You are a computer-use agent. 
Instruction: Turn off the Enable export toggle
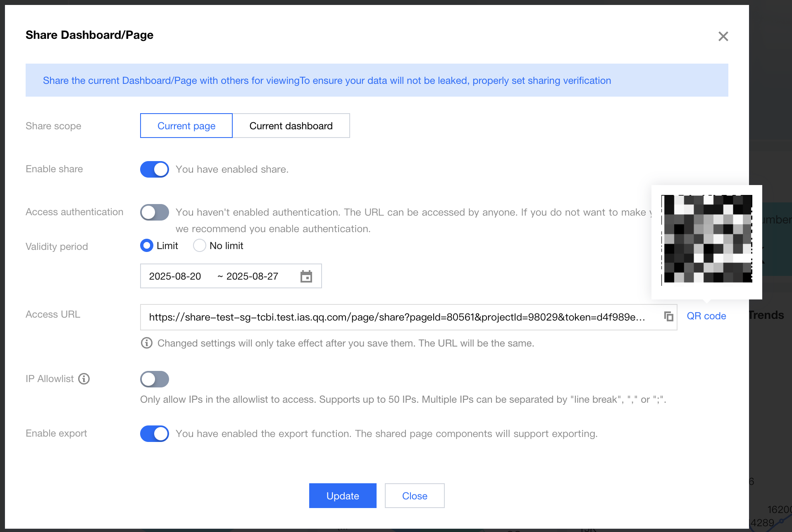(x=154, y=434)
